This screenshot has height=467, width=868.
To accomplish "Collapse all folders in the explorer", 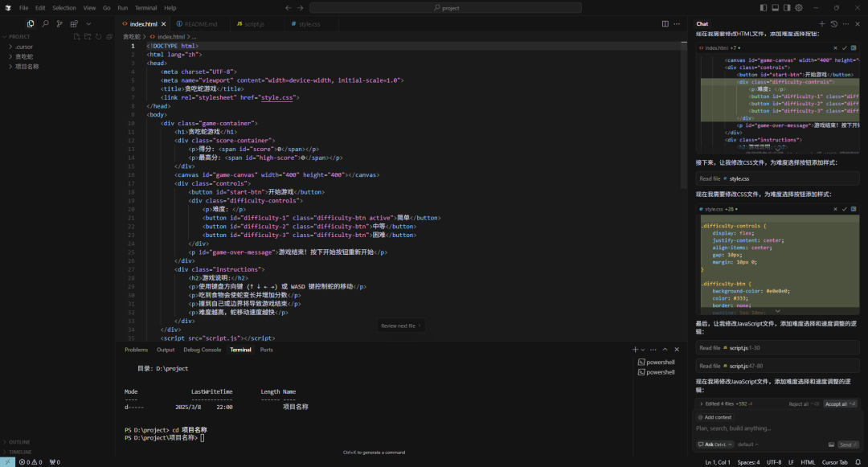I will click(x=109, y=36).
